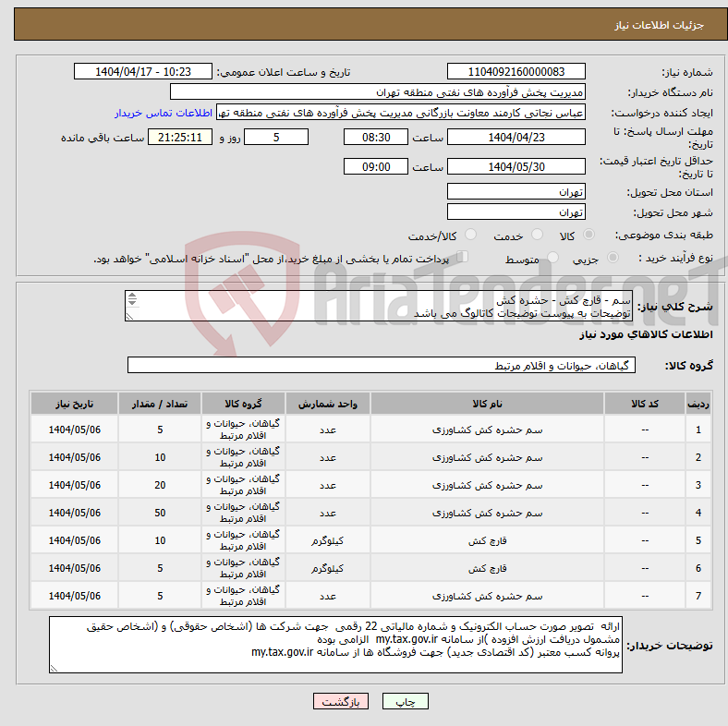This screenshot has height=726, width=728.
Task: Click the price validity date 1404/05/30
Action: pyautogui.click(x=516, y=166)
